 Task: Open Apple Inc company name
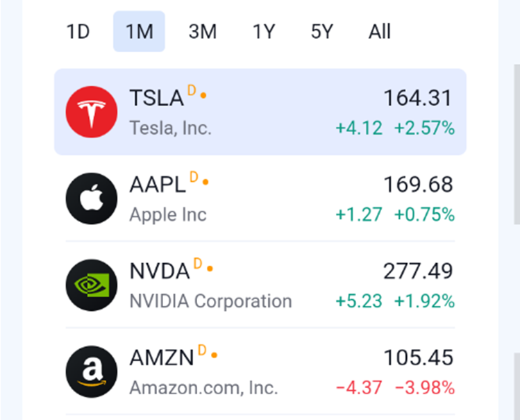click(x=168, y=215)
